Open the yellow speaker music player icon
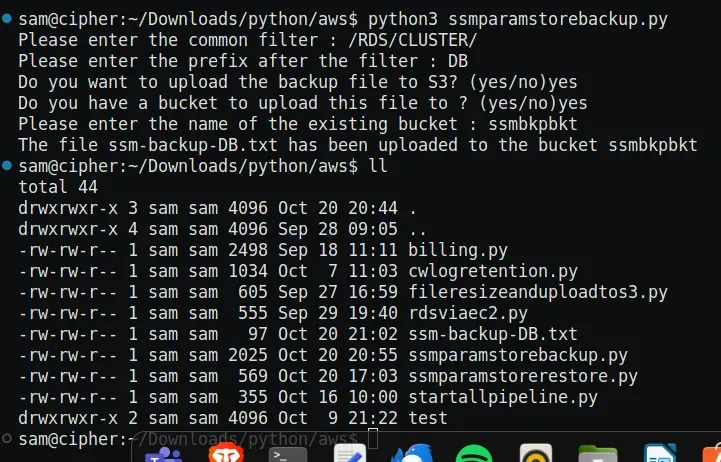The height and width of the screenshot is (462, 721). click(x=537, y=453)
